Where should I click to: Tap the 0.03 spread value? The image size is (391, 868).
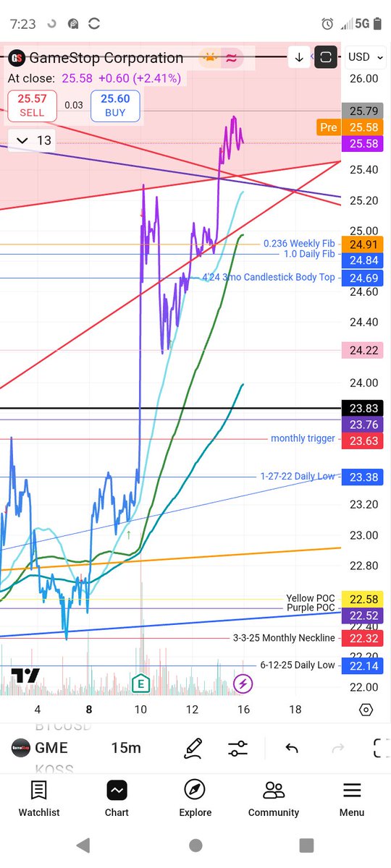point(73,106)
